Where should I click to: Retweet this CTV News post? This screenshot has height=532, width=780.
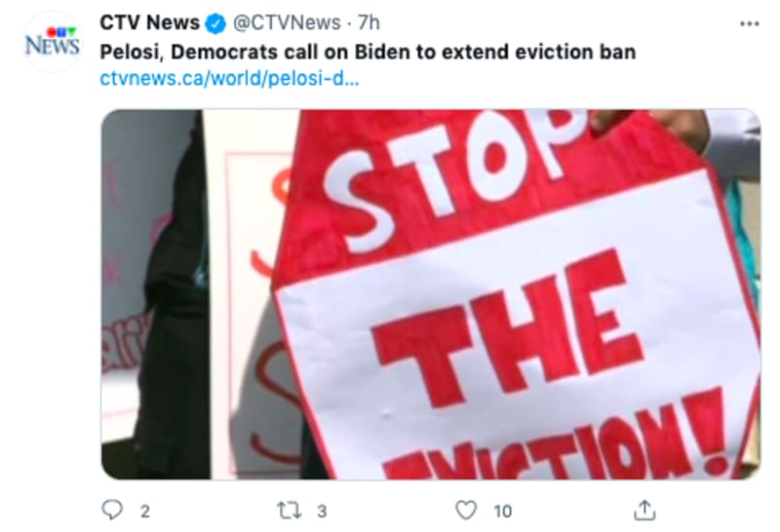click(x=289, y=511)
